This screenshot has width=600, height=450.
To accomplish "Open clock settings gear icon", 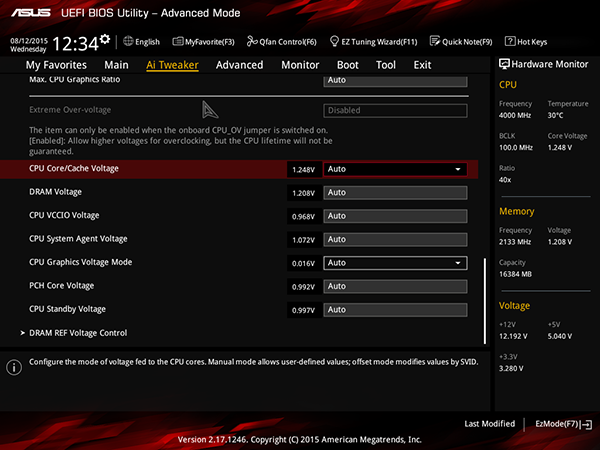I will [x=105, y=39].
